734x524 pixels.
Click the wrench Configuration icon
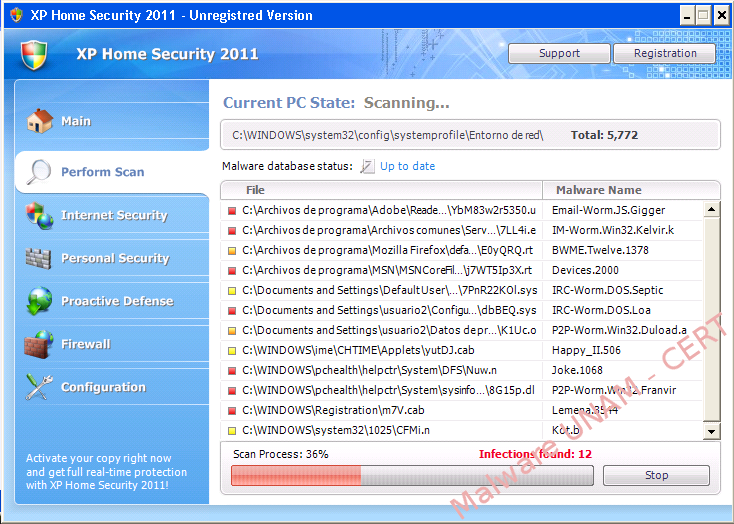pos(39,387)
